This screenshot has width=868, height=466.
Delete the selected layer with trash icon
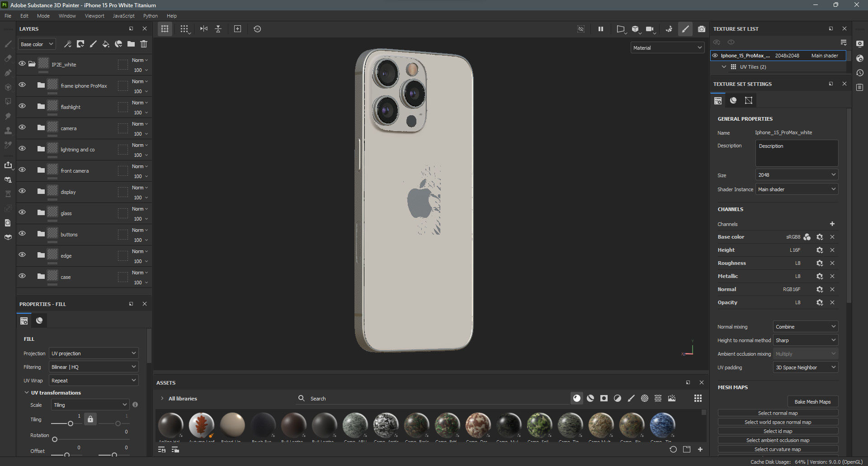tap(144, 44)
